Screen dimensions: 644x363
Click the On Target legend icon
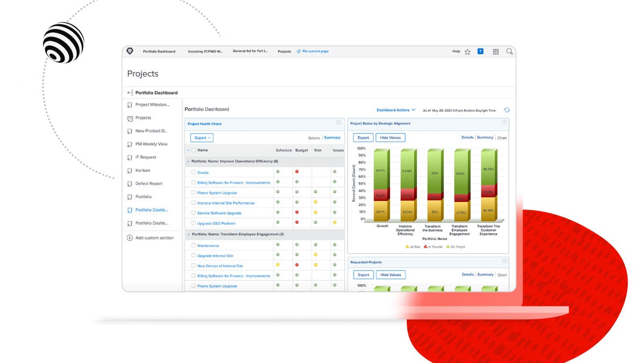click(x=448, y=247)
